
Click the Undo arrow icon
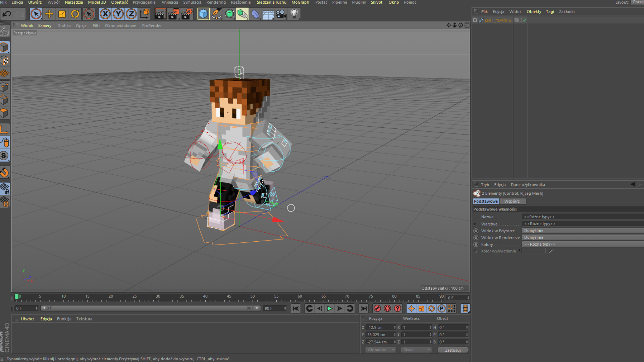click(6, 14)
